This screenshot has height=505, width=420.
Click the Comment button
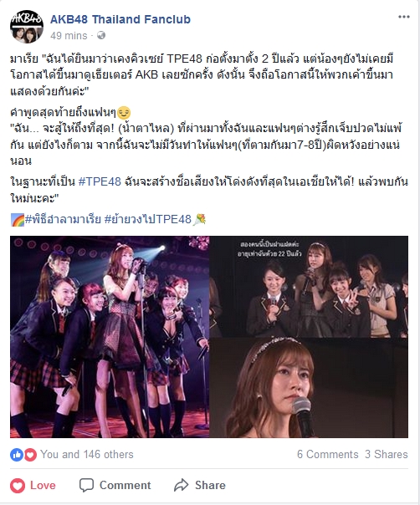(115, 486)
